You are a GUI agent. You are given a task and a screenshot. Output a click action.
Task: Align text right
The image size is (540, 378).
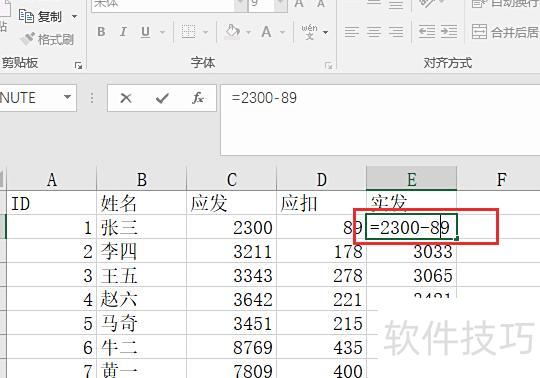(x=396, y=32)
